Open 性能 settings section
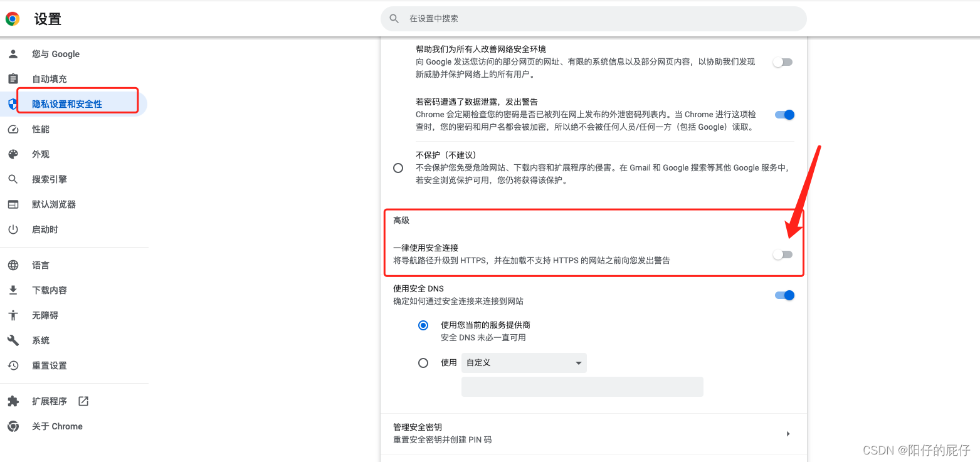Viewport: 980px width, 462px height. [73, 129]
